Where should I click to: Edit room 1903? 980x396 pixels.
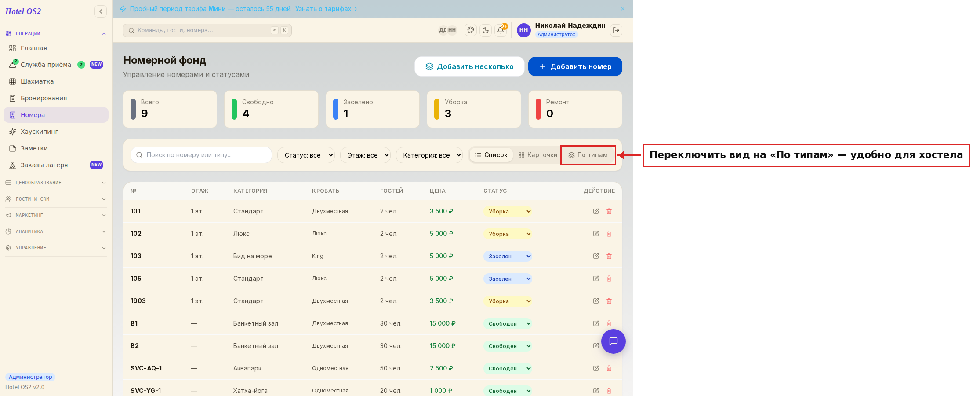[x=596, y=301]
